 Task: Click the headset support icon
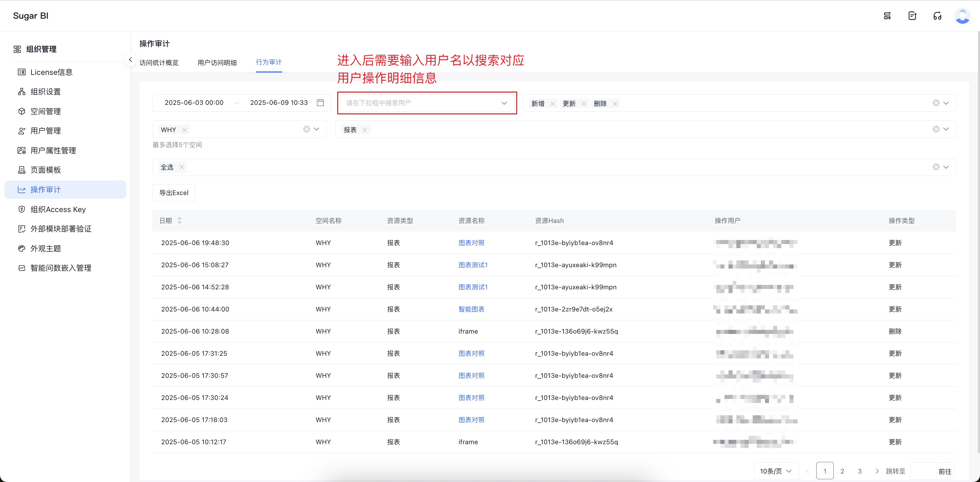(x=937, y=16)
